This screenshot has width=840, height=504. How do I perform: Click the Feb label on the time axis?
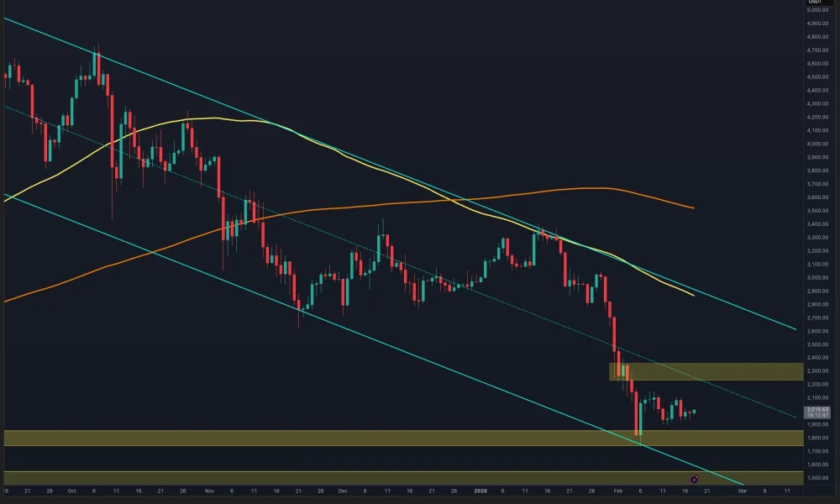coord(618,491)
